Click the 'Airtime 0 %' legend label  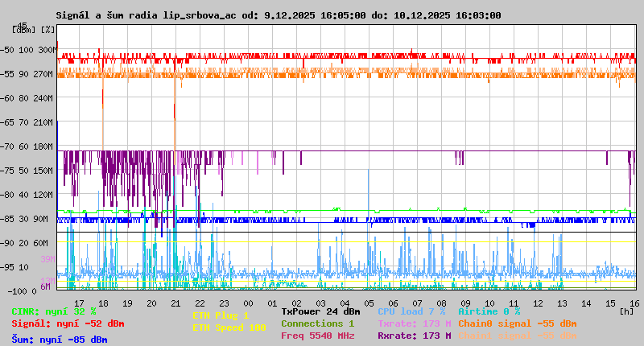489,311
